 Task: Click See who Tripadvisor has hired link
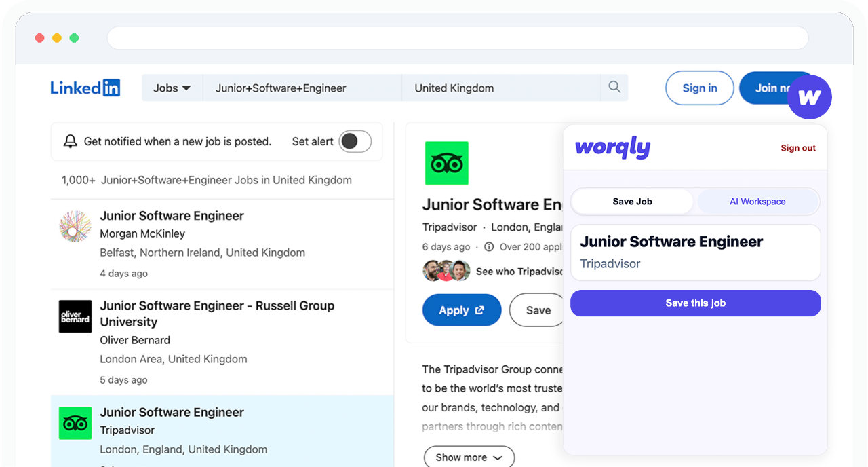519,272
